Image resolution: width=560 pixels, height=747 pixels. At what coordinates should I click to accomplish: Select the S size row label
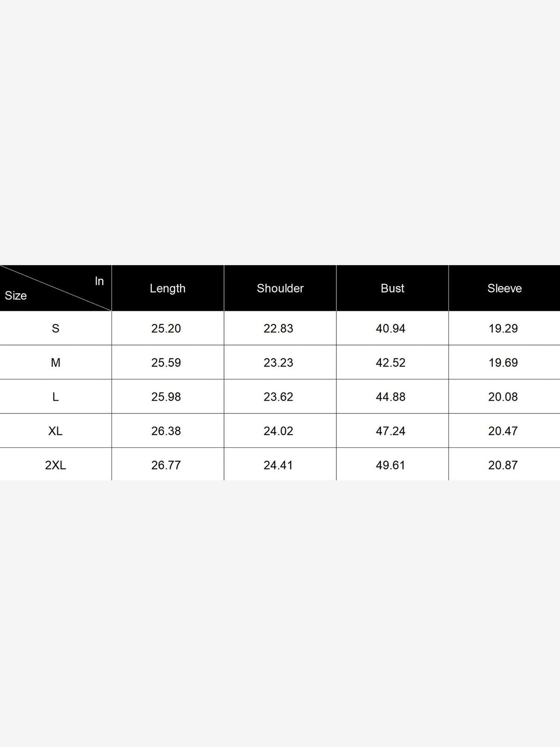point(56,329)
